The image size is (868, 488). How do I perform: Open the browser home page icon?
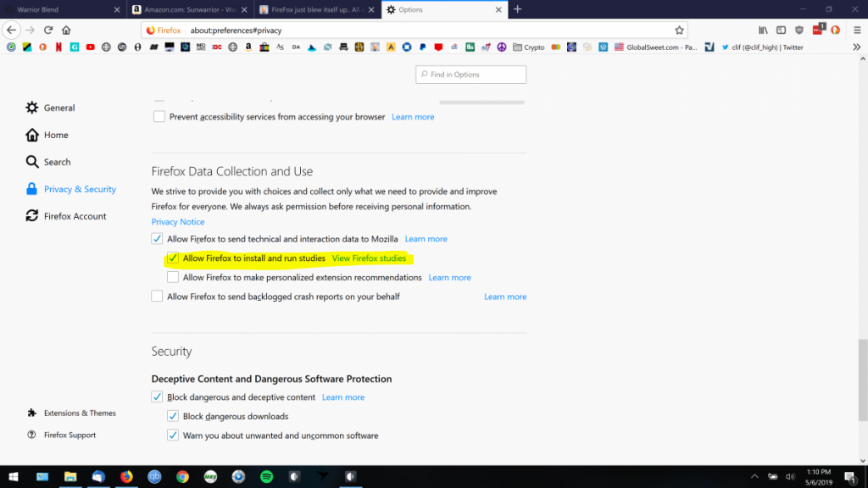coord(66,30)
